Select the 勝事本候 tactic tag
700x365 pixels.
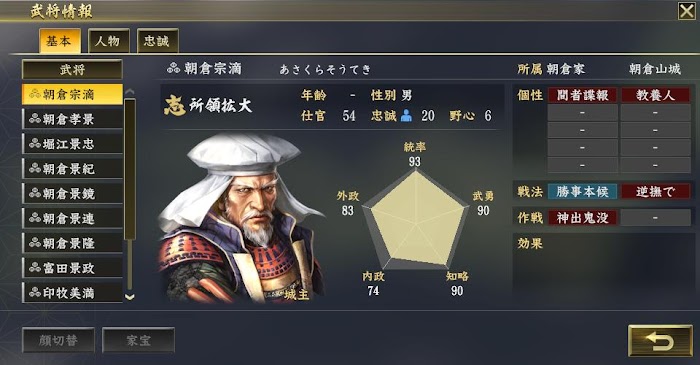(582, 192)
